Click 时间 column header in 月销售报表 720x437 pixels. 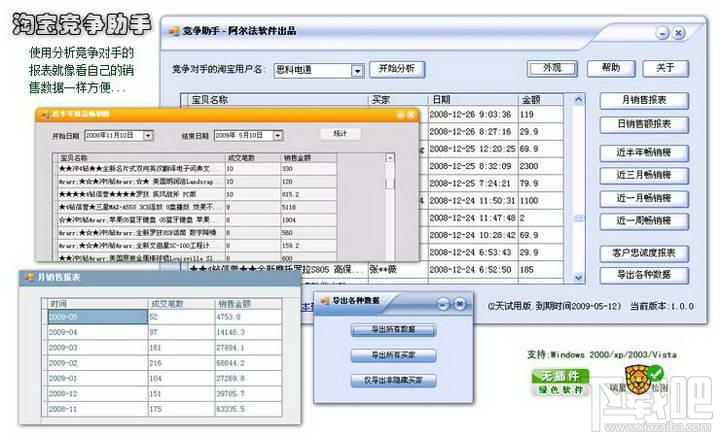click(98, 304)
